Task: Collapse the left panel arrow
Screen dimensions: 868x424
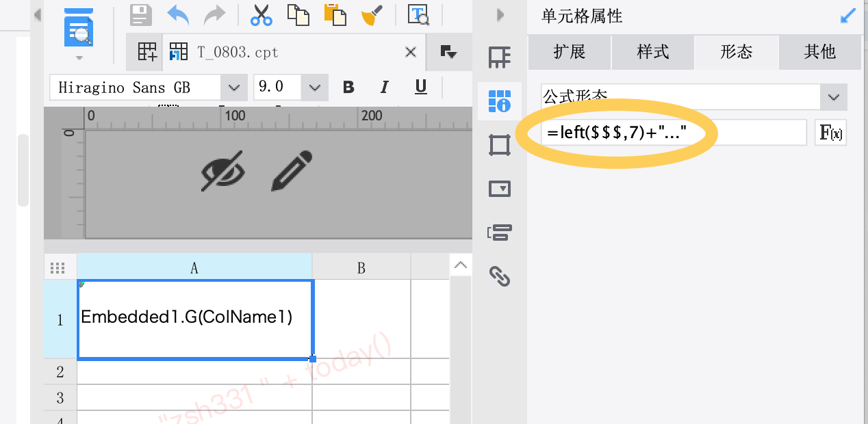Action: point(37,14)
